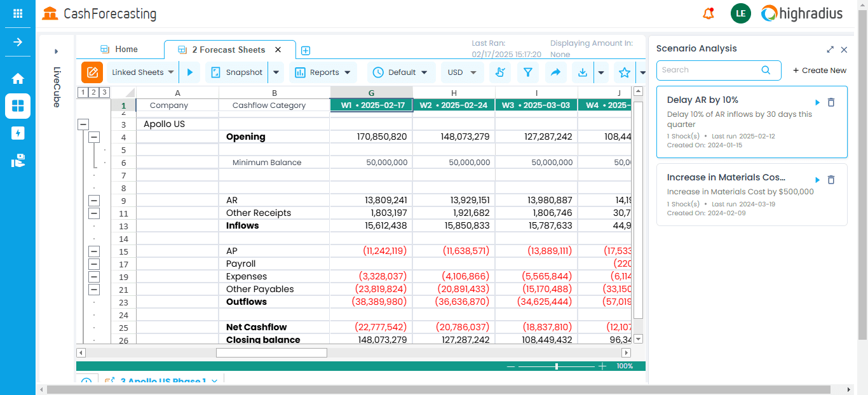Open download options dropdown arrow

pos(601,72)
